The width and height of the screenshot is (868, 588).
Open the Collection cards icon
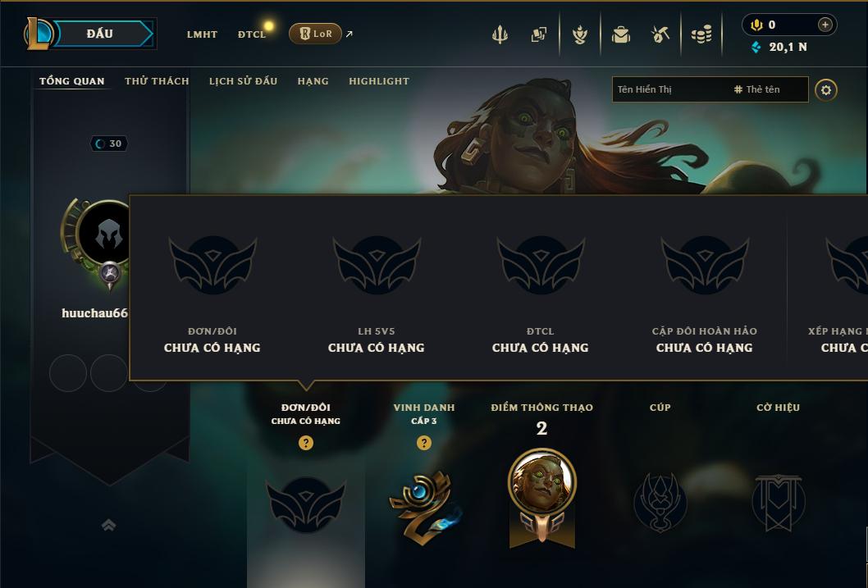pos(539,34)
